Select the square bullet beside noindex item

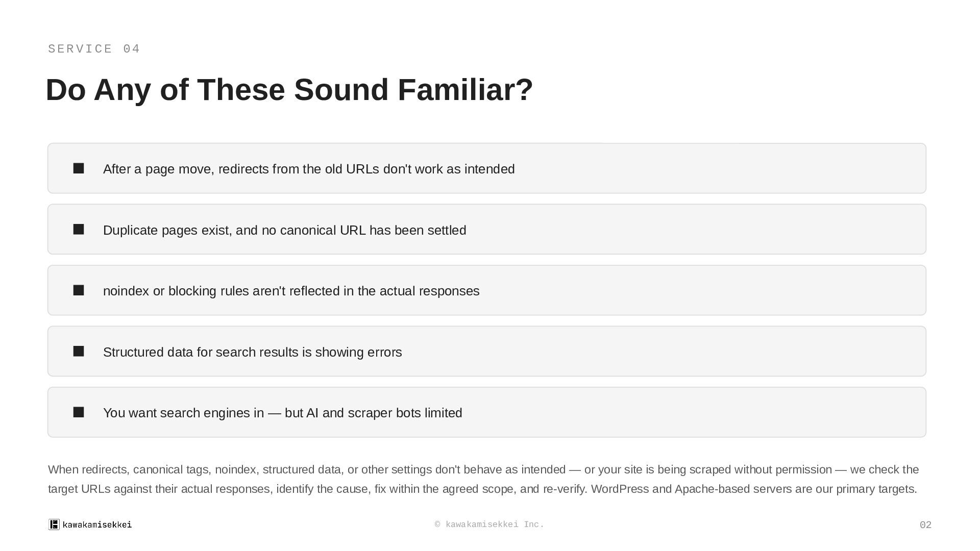(x=79, y=290)
